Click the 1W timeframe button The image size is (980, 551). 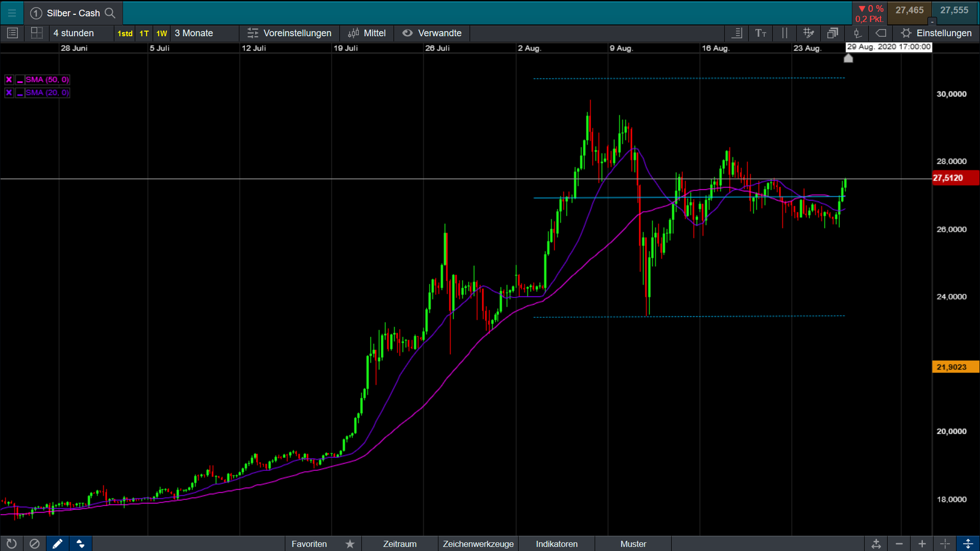click(161, 33)
